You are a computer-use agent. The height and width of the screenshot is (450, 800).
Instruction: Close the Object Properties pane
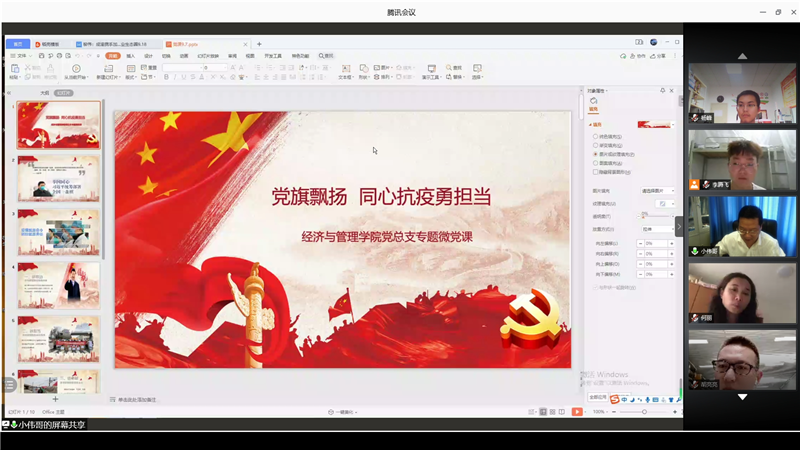click(671, 90)
